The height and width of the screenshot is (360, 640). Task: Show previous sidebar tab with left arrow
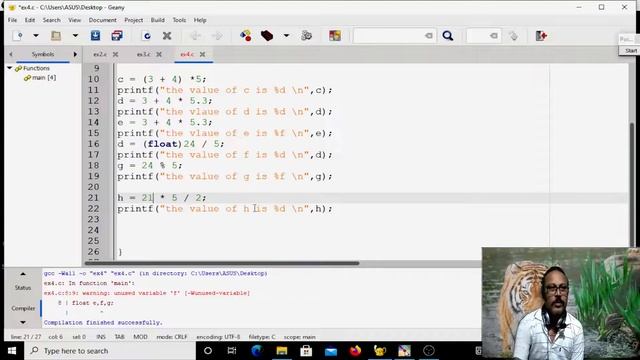click(x=11, y=54)
